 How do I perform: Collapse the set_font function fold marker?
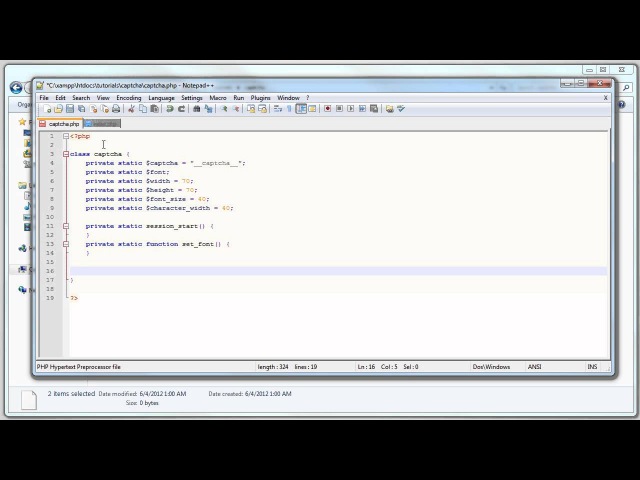(66, 244)
